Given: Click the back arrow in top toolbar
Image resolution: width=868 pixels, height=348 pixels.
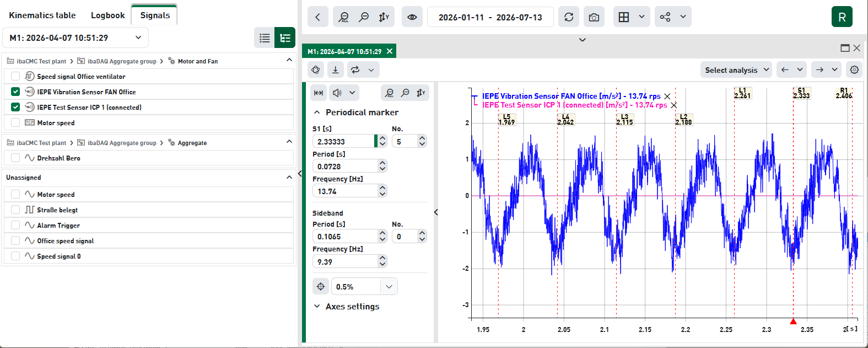Looking at the screenshot, I should [x=317, y=17].
